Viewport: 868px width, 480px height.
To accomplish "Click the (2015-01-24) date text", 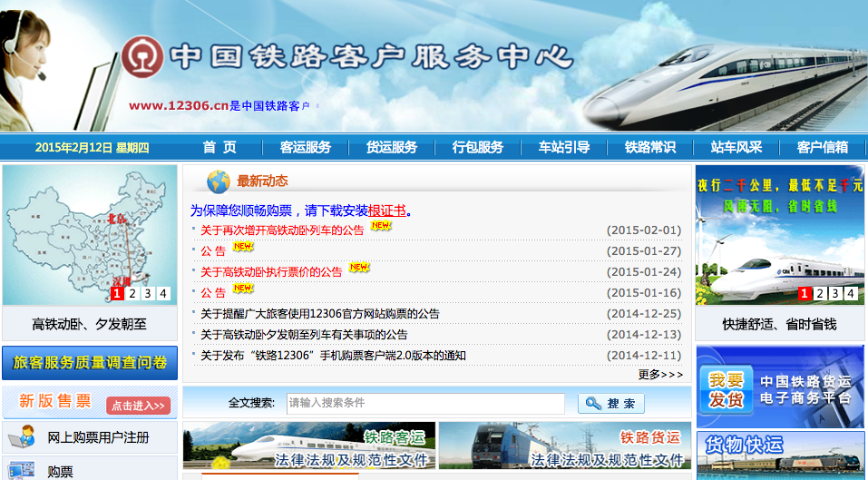I will (x=644, y=272).
